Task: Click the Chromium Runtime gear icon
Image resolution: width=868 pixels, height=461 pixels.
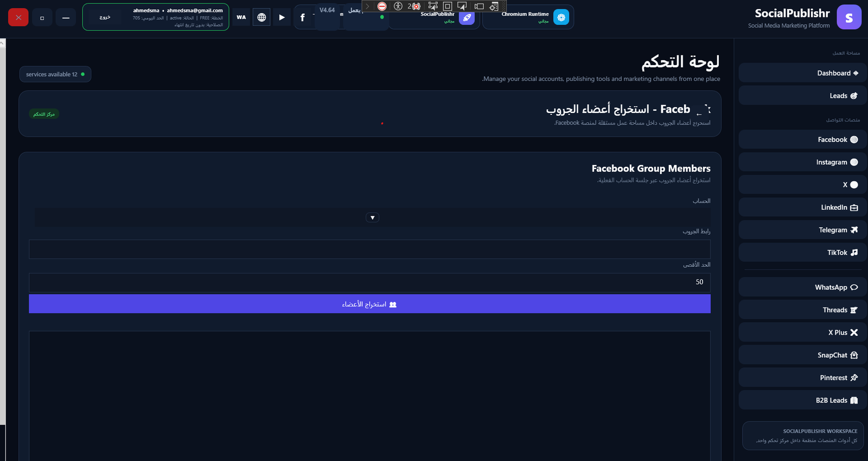Action: pos(561,17)
